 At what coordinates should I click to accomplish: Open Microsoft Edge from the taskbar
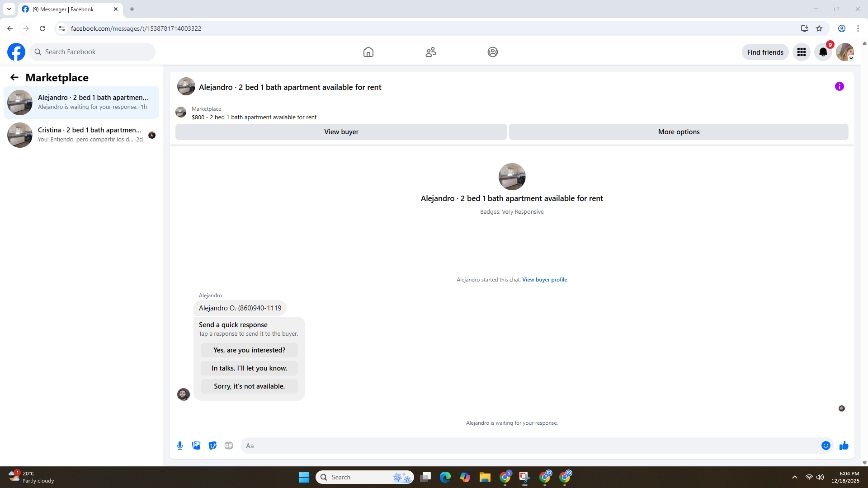[445, 477]
